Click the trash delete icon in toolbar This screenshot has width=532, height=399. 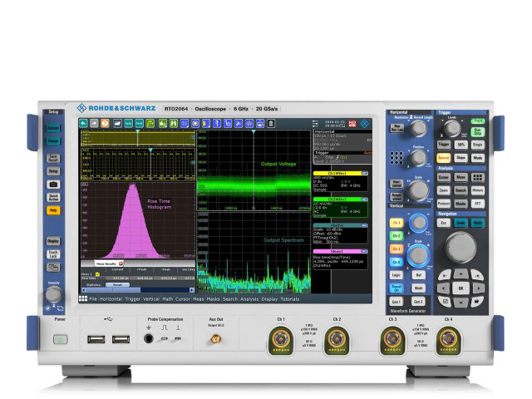click(271, 123)
